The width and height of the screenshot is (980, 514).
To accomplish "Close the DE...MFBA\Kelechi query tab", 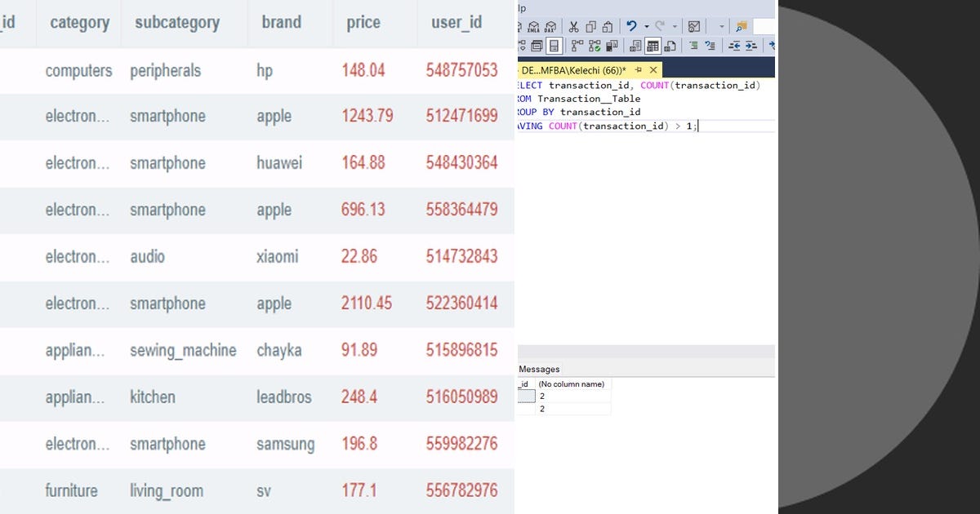I will [x=653, y=69].
